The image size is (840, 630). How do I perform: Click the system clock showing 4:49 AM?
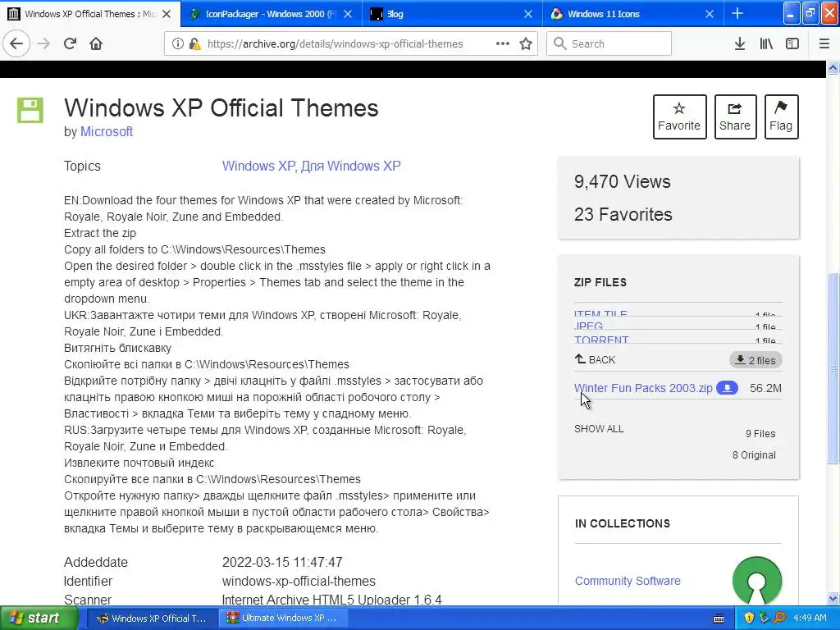click(x=810, y=618)
